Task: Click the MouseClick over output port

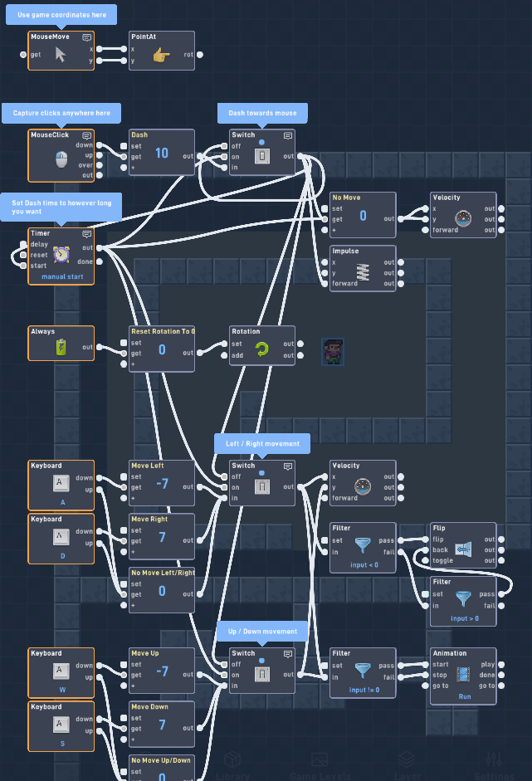Action: coord(99,165)
